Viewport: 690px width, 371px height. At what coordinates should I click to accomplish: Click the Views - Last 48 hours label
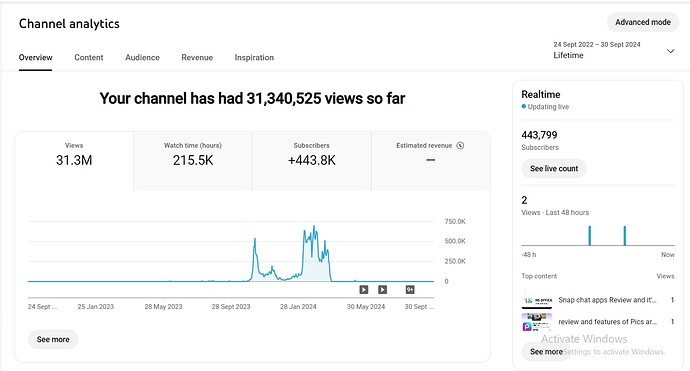click(x=555, y=213)
